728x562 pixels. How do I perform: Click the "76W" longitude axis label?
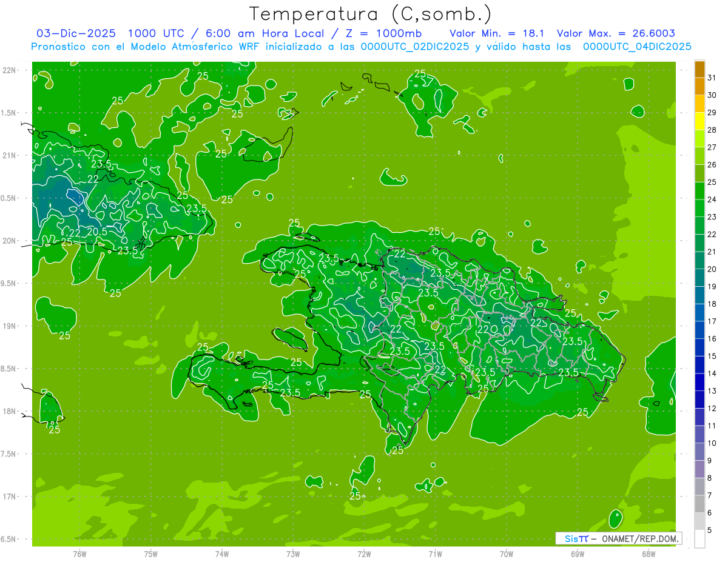pos(79,554)
